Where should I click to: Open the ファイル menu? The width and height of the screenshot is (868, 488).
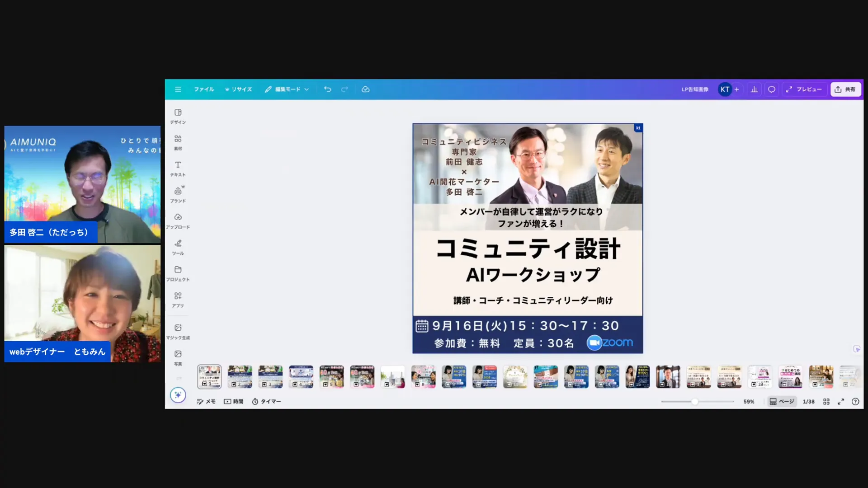point(204,89)
